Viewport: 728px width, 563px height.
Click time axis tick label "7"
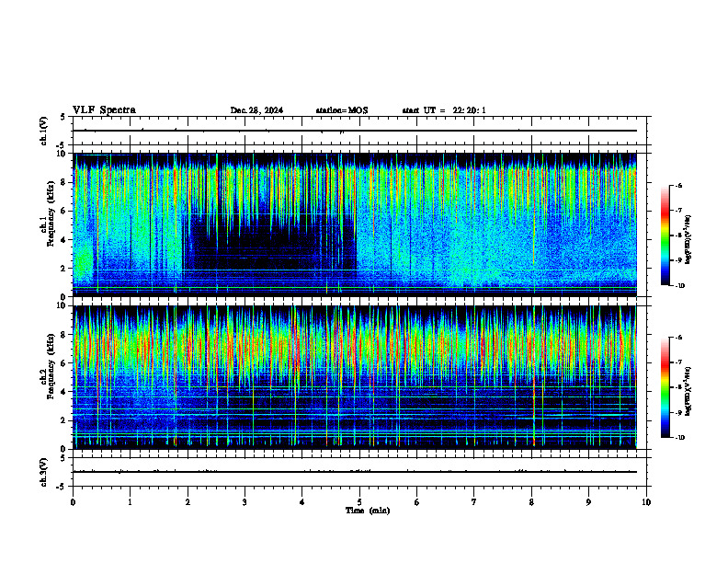click(x=474, y=502)
